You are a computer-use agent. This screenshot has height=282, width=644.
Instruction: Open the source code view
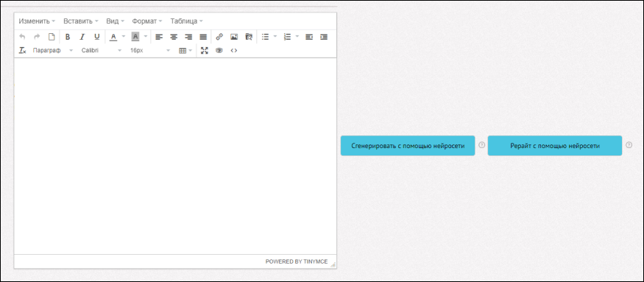point(234,51)
